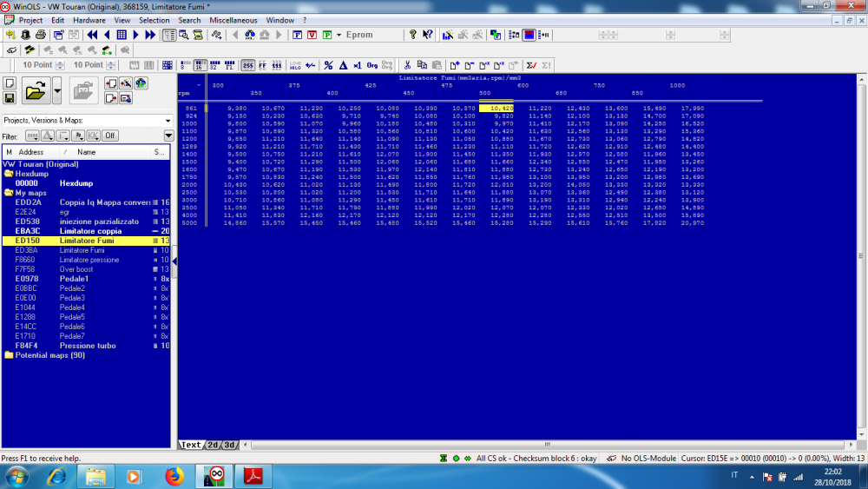Viewport: 868px width, 489px height.
Task: Toggle decimal 255 number format
Action: (x=247, y=65)
